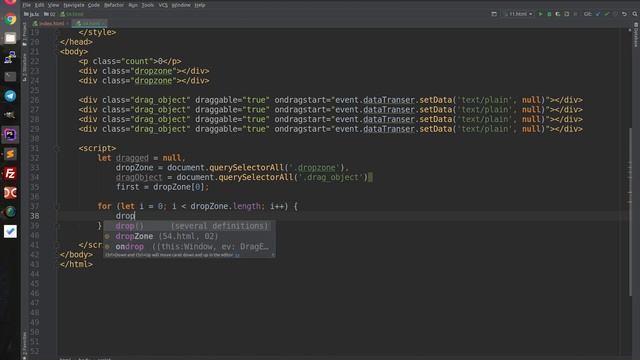
Task: Click the '</head>' tag on line 20
Action: point(76,42)
